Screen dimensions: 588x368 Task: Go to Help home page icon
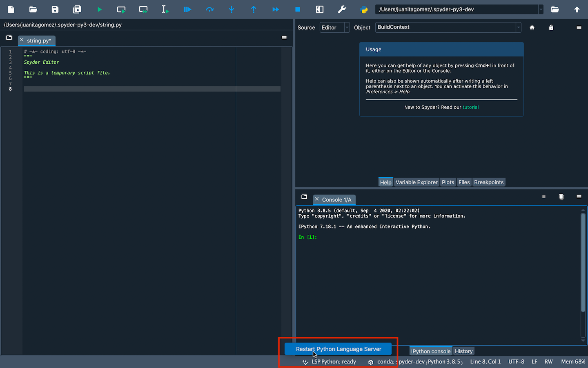click(532, 27)
